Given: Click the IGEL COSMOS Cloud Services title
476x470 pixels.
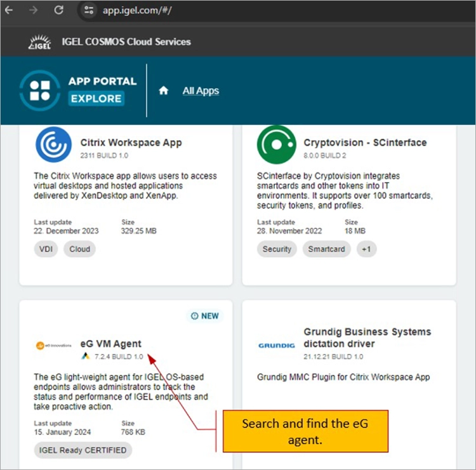Looking at the screenshot, I should pyautogui.click(x=126, y=42).
